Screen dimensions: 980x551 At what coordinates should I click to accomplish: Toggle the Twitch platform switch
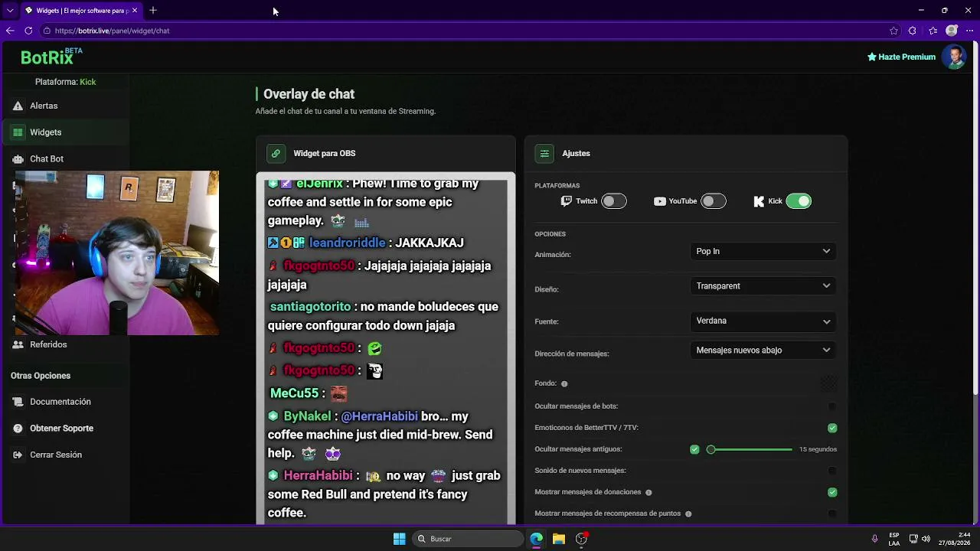[613, 201]
